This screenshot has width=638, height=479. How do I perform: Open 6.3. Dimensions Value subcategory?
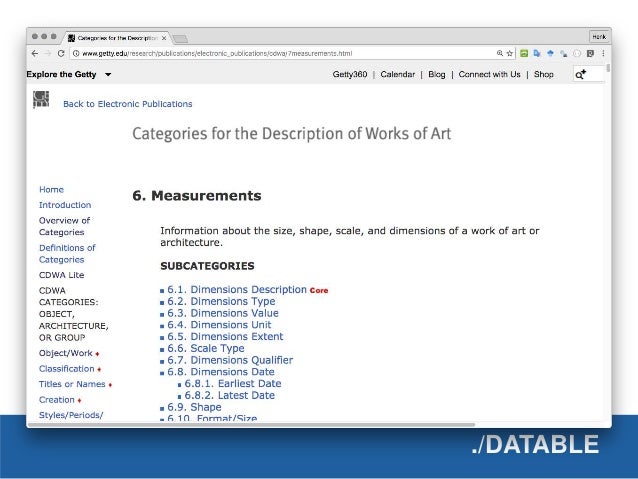pyautogui.click(x=223, y=313)
